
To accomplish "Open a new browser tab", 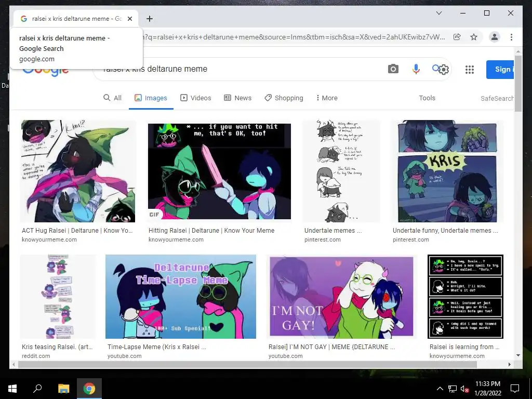I will coord(150,19).
